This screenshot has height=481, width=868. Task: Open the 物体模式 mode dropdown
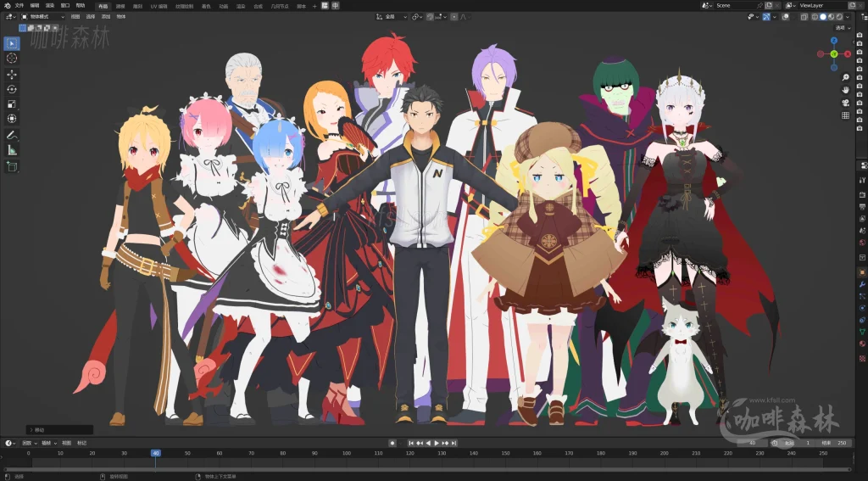coord(42,17)
